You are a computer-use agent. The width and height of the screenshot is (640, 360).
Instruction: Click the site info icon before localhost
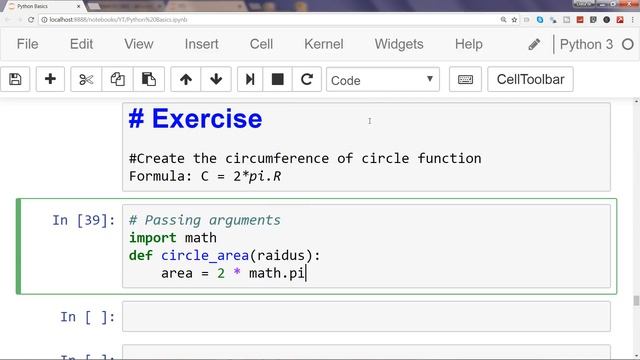(44, 20)
